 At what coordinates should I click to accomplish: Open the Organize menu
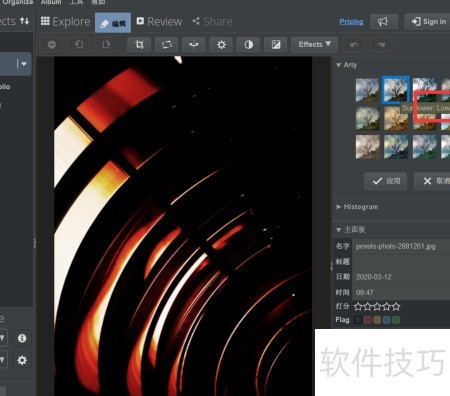18,2
